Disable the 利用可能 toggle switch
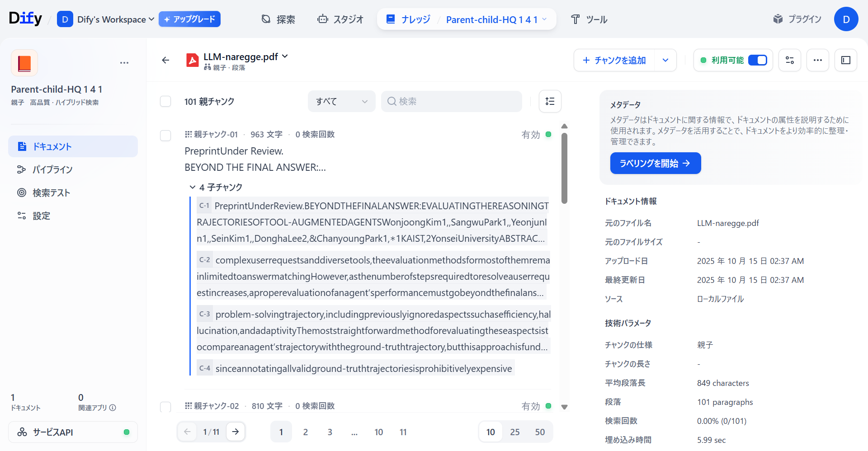 [x=757, y=60]
